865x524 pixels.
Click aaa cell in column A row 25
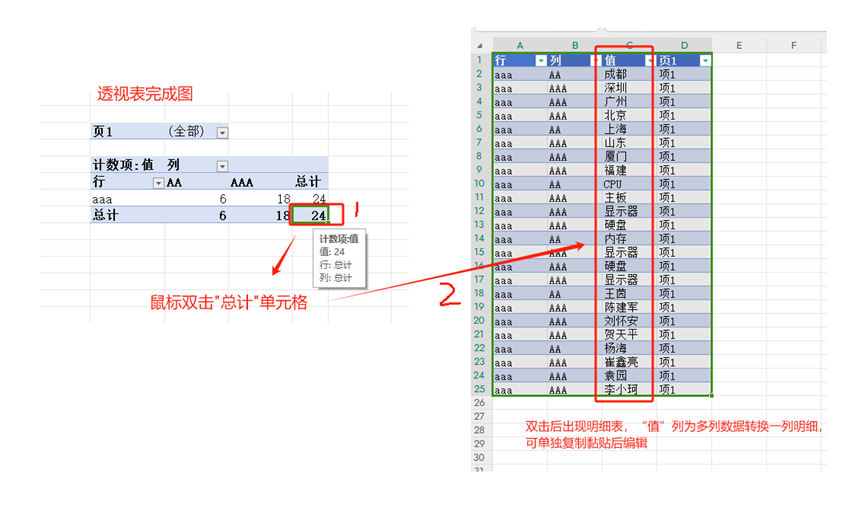[x=520, y=389]
